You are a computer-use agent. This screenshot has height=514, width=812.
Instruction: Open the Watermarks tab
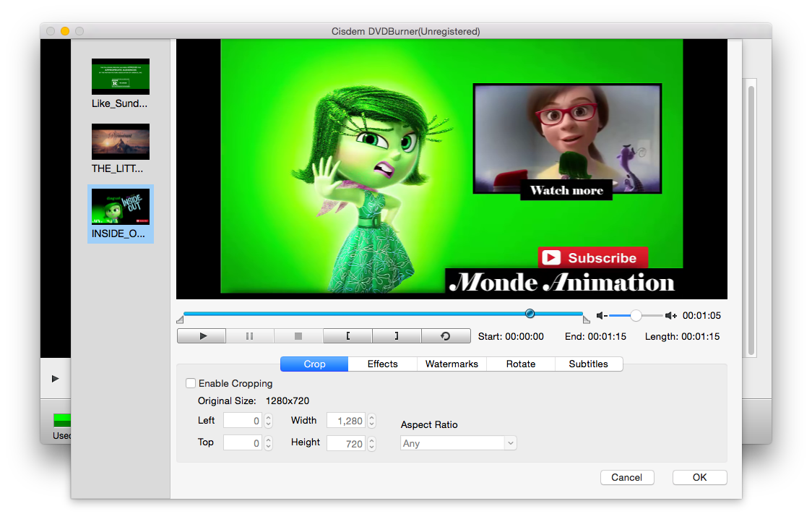click(452, 364)
